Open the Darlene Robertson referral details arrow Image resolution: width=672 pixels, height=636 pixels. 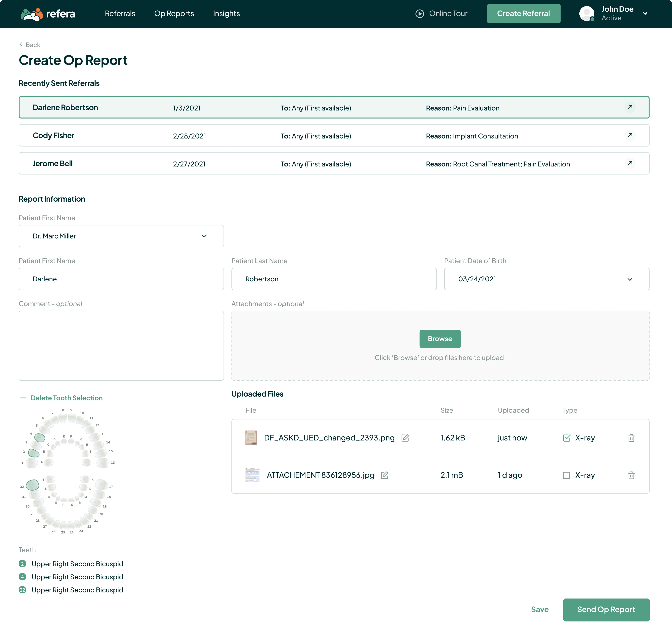[630, 107]
